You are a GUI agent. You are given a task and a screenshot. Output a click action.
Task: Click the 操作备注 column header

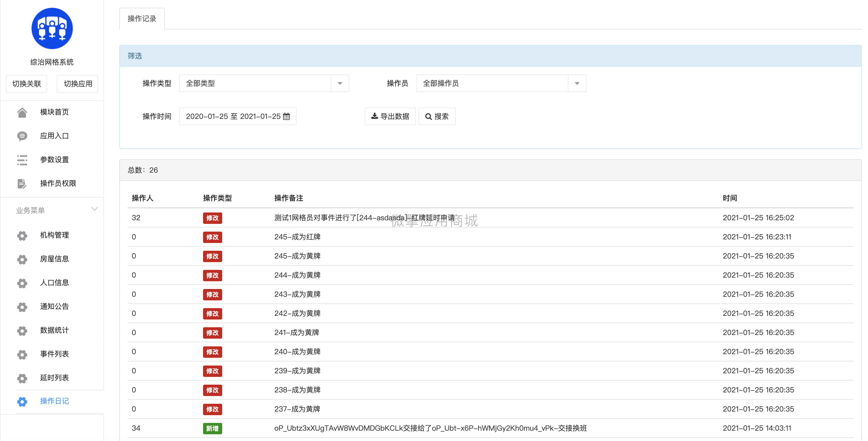click(289, 198)
